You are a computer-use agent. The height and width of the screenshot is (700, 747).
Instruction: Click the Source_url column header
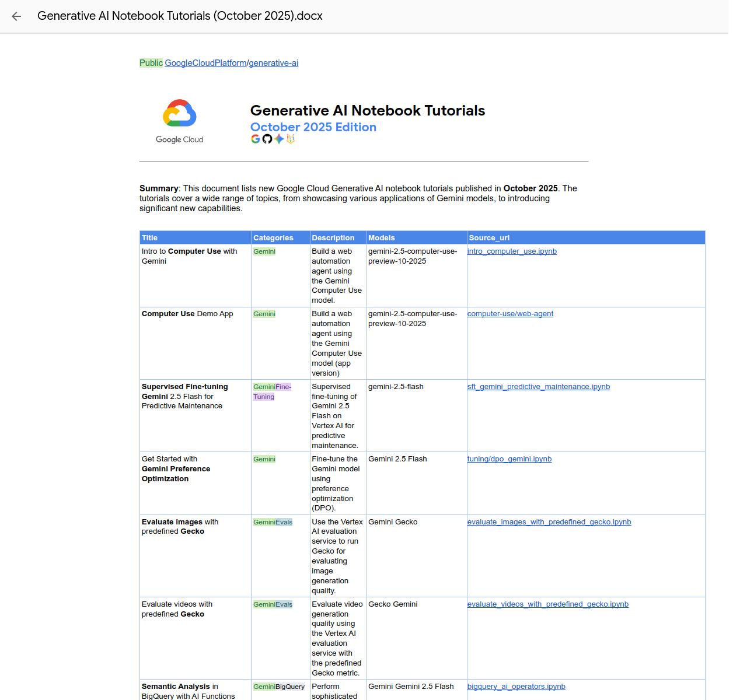tap(489, 238)
